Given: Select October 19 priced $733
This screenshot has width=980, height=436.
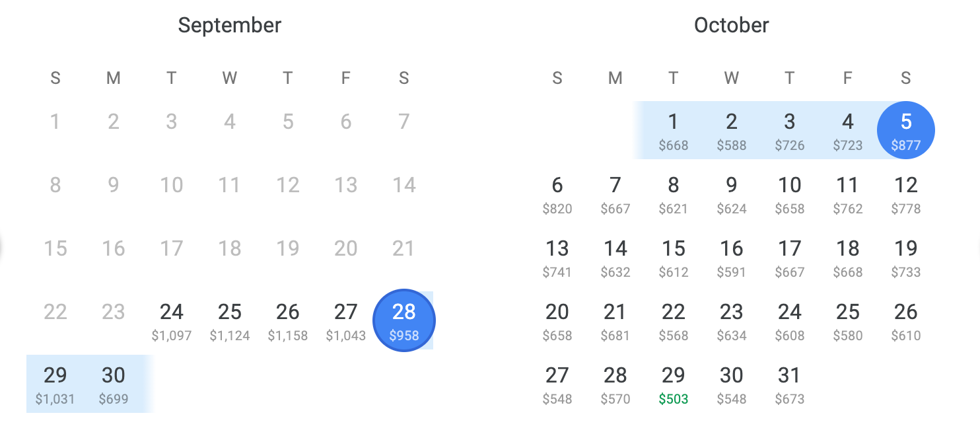Looking at the screenshot, I should (906, 257).
